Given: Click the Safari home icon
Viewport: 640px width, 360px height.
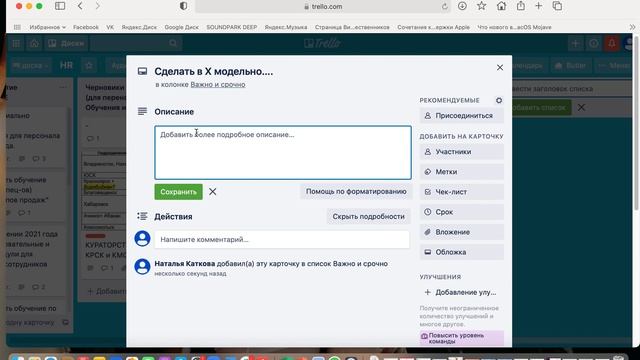Looking at the screenshot, I should 501,6.
